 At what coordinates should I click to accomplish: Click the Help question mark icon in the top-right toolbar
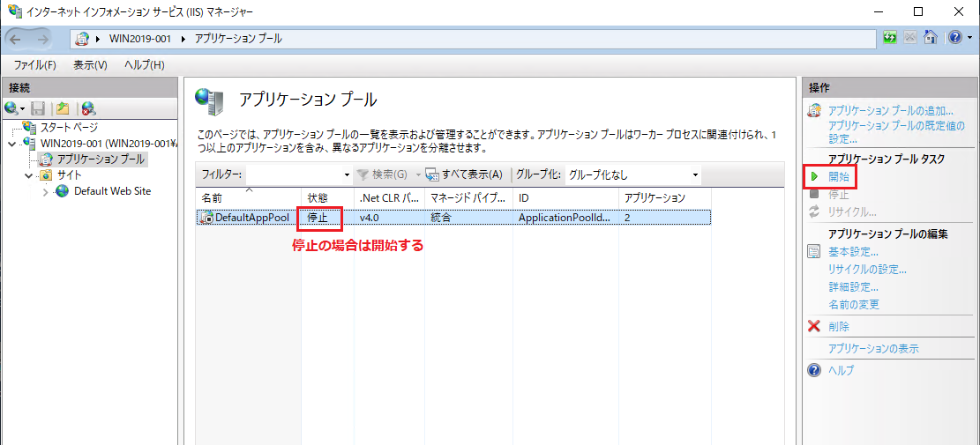pyautogui.click(x=954, y=38)
